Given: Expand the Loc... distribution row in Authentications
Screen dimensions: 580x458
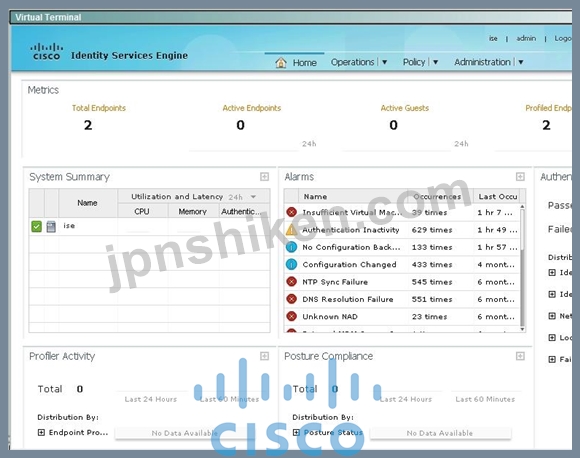Looking at the screenshot, I should coord(552,337).
